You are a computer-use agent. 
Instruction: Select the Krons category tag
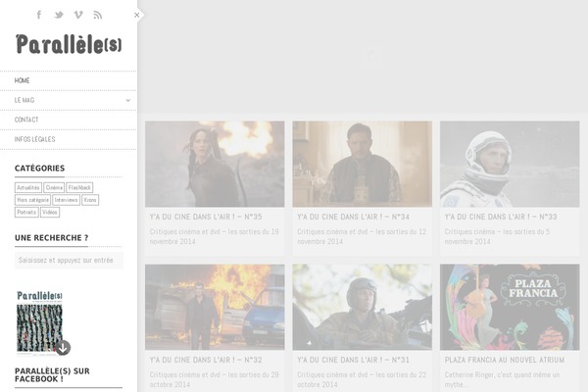click(90, 200)
